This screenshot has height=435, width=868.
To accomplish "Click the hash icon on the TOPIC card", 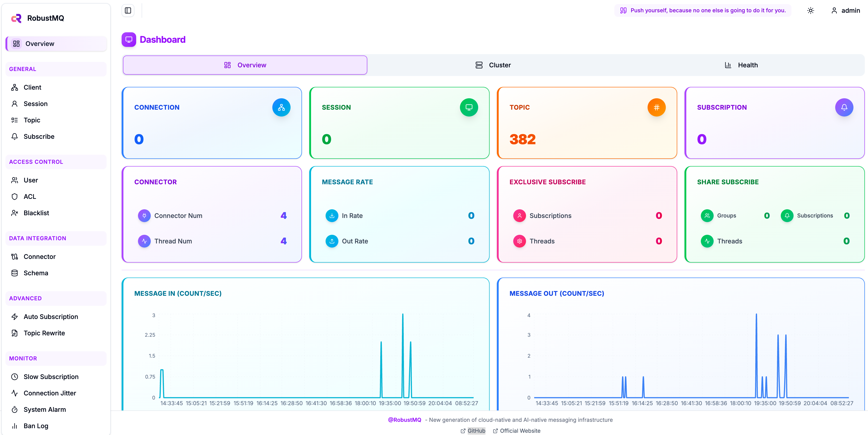I will [656, 107].
